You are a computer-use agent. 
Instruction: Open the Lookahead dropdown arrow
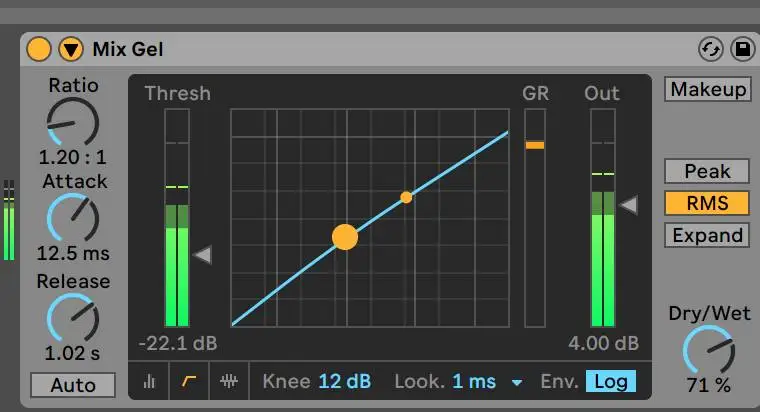[517, 382]
